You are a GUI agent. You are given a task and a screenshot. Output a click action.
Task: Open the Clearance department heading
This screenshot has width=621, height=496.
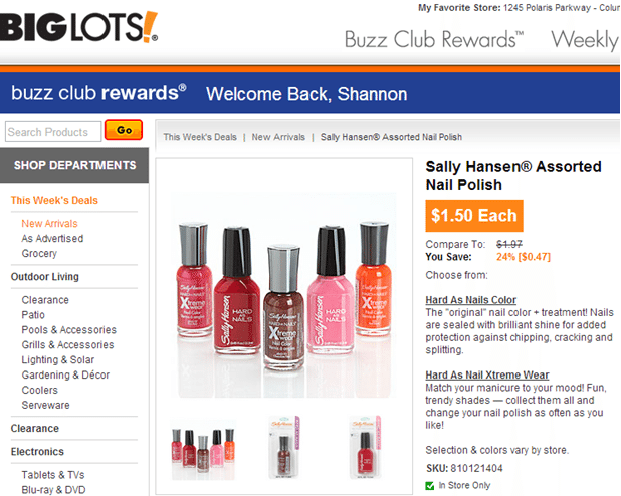(35, 428)
